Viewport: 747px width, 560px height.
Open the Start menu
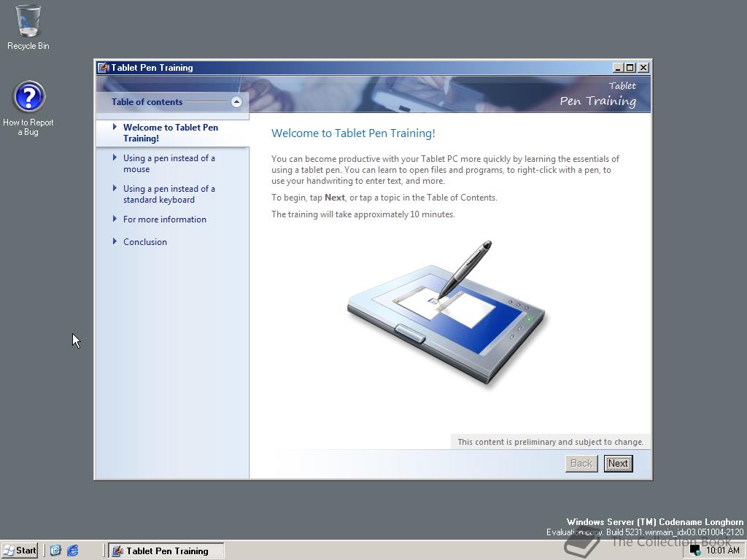point(20,551)
